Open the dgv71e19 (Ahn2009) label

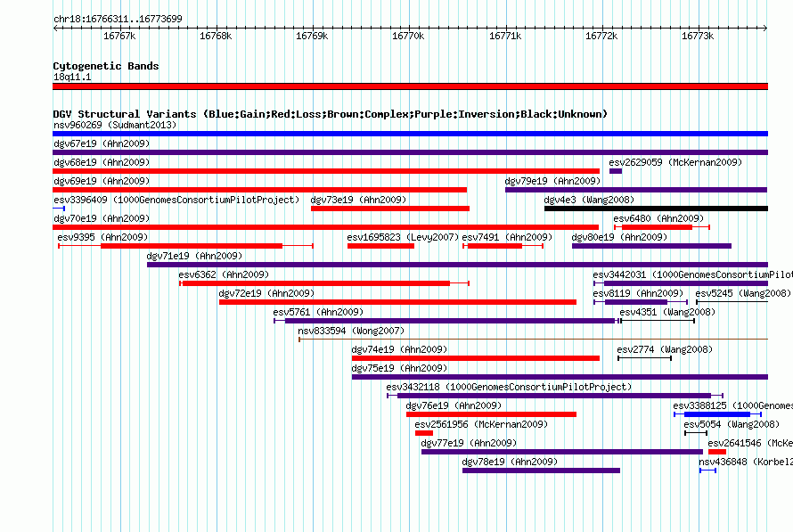[195, 256]
